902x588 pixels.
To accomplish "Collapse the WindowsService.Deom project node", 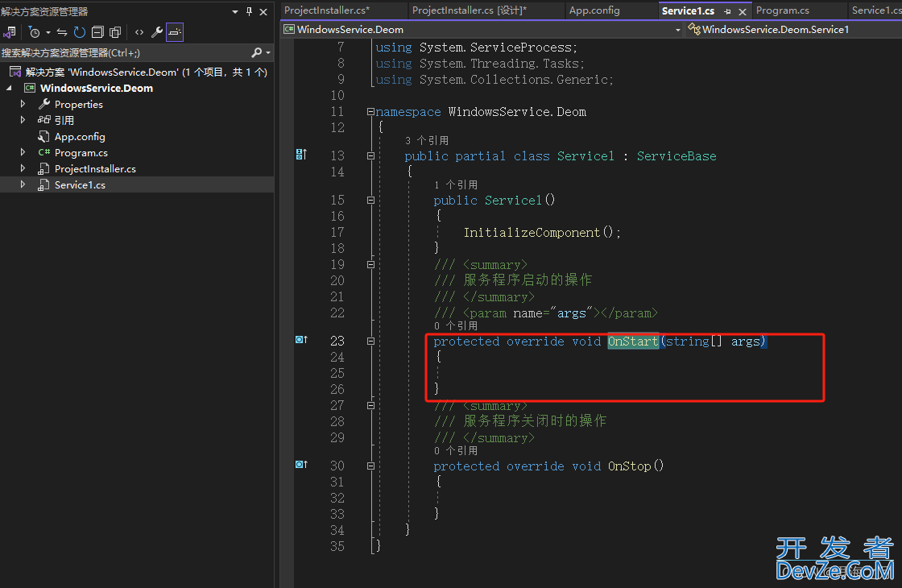I will click(9, 88).
